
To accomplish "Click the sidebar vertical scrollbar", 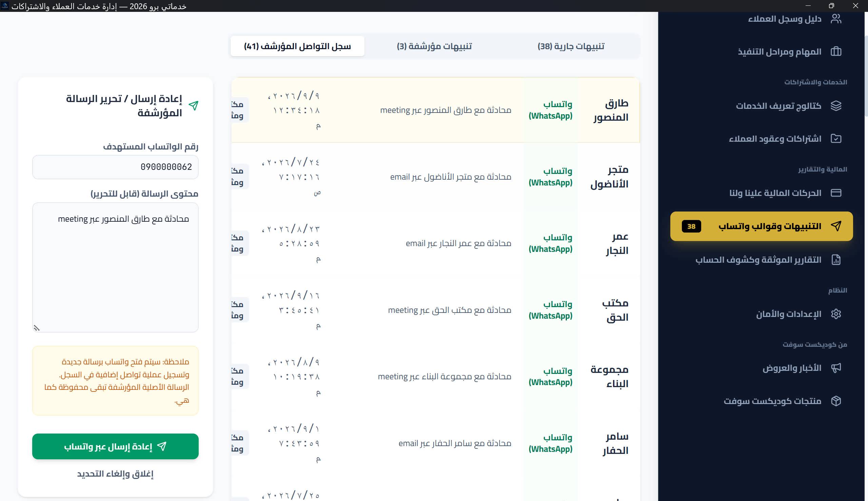I will [x=866, y=76].
